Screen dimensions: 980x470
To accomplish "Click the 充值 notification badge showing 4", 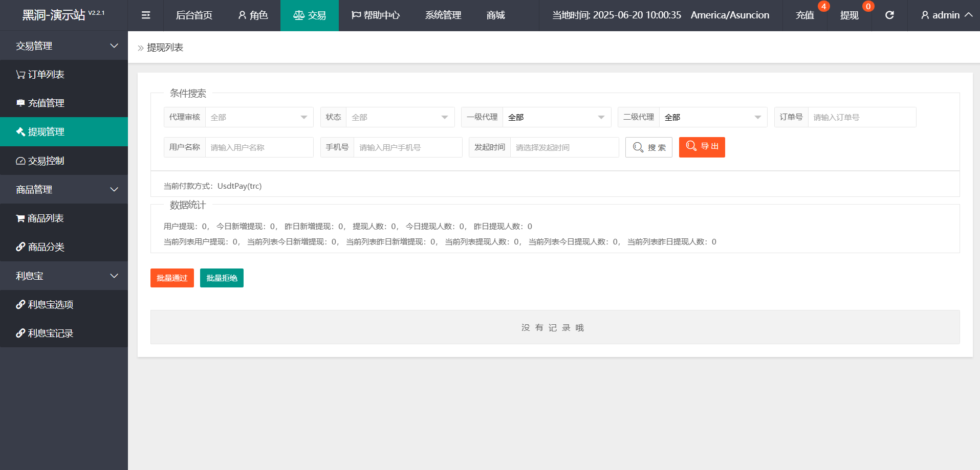I will click(x=823, y=6).
